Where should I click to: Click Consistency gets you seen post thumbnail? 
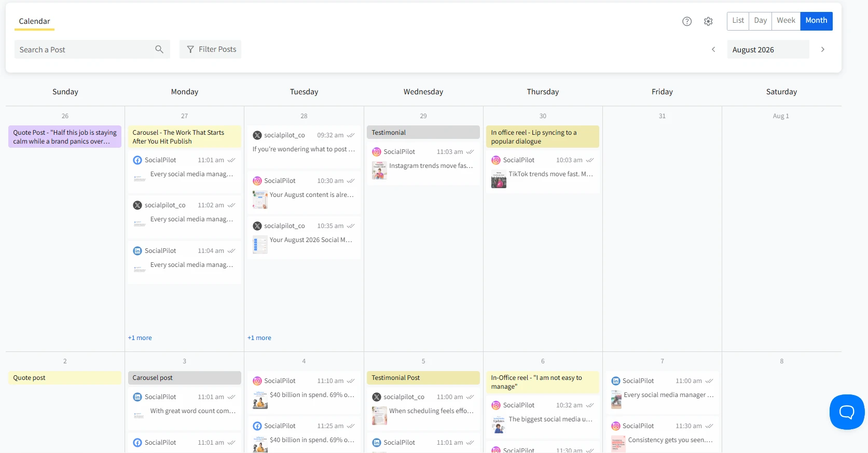[x=618, y=444]
